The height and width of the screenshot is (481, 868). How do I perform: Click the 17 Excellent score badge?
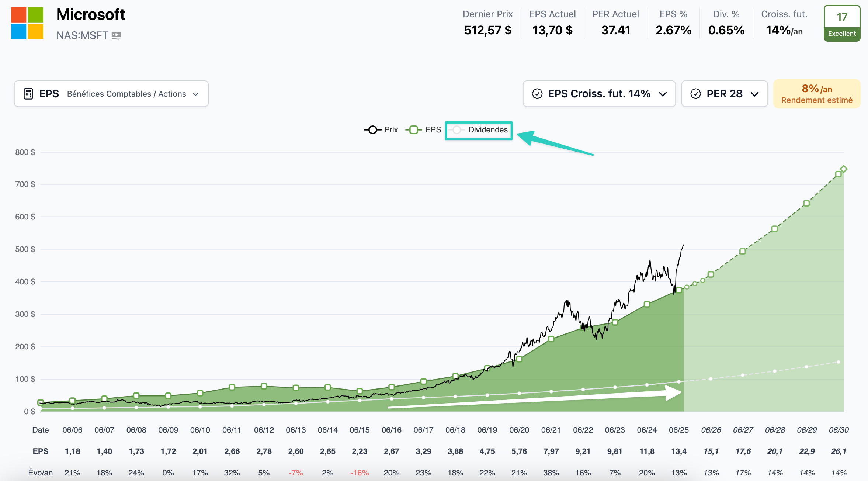coord(842,24)
